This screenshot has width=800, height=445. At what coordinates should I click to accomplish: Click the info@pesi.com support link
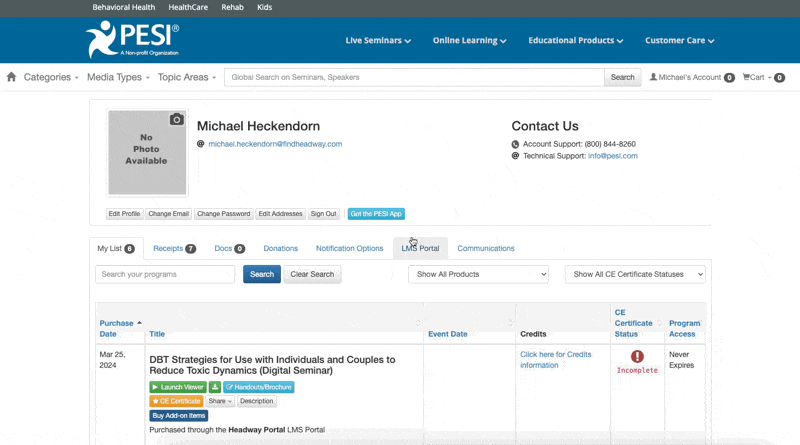coord(613,156)
